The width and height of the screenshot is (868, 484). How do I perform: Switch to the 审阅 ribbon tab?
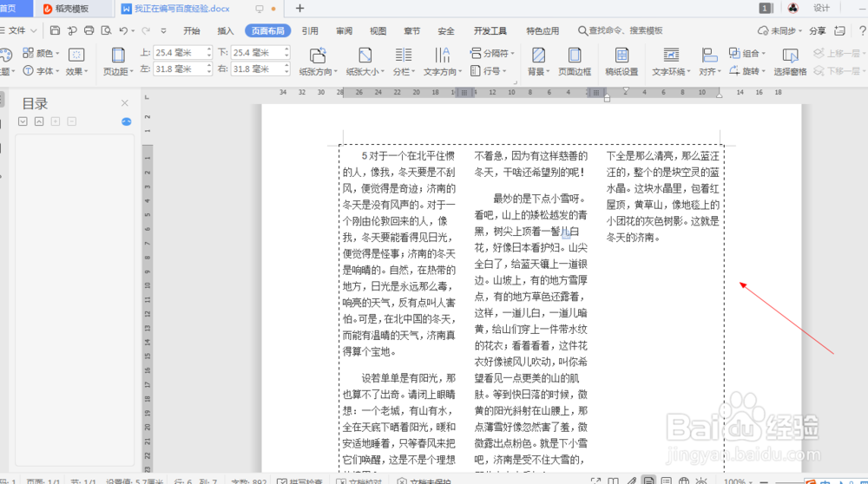click(345, 30)
